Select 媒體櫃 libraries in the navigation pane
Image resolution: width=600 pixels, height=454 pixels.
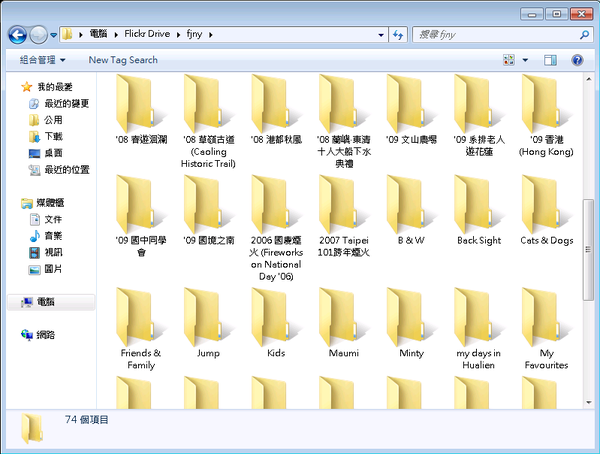(x=43, y=203)
